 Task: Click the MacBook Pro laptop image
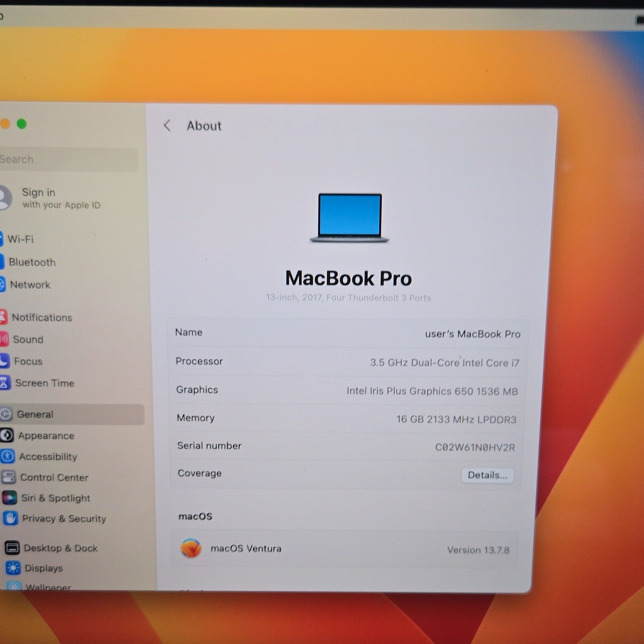pos(349,218)
